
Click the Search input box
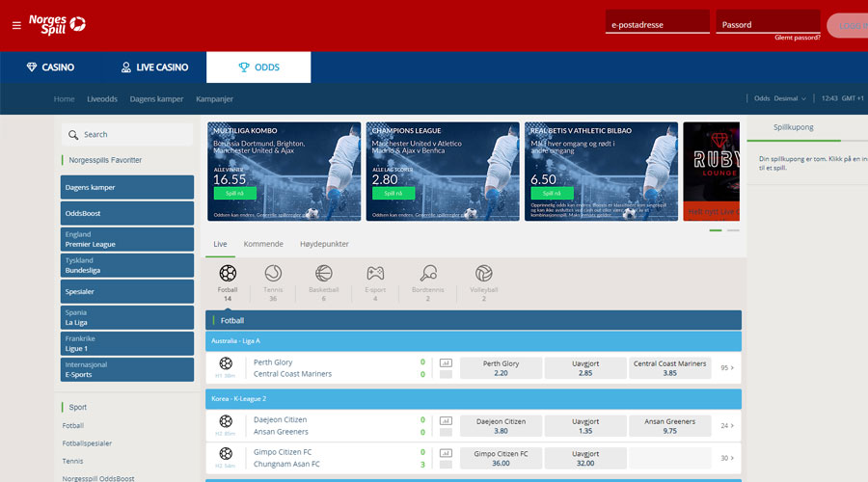pyautogui.click(x=127, y=134)
